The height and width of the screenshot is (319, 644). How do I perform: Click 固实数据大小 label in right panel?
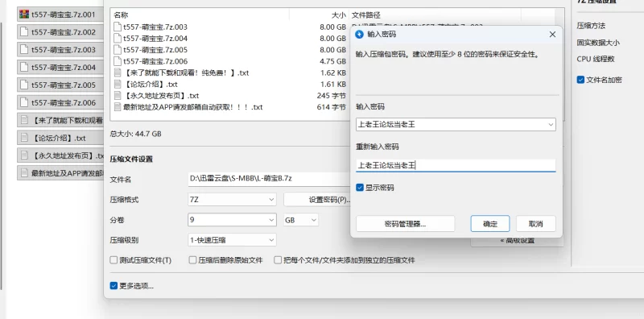pos(598,43)
